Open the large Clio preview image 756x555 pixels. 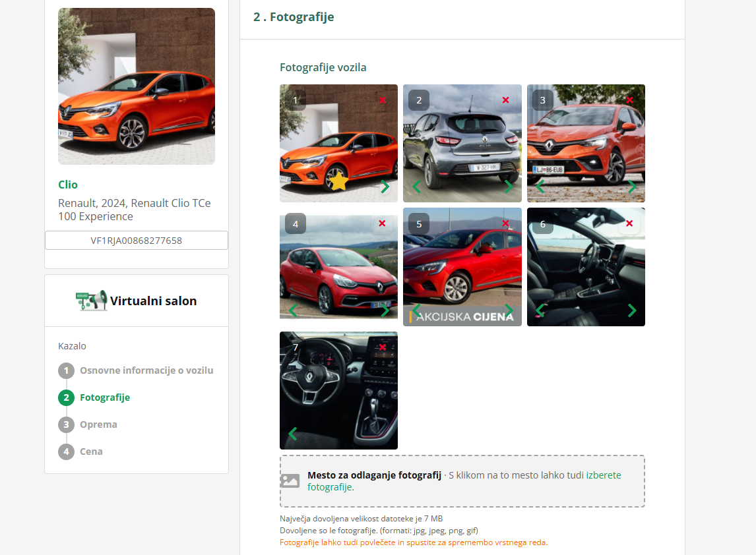point(137,86)
